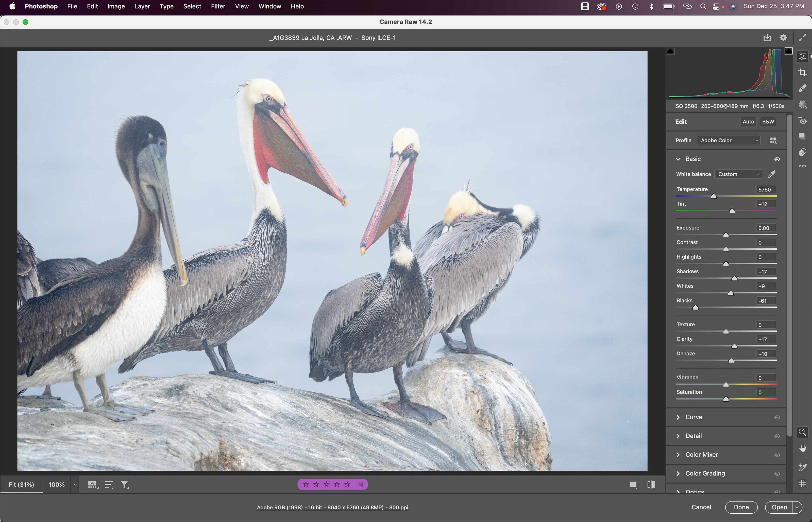
Task: Toggle the single view settings icon
Action: click(x=633, y=485)
